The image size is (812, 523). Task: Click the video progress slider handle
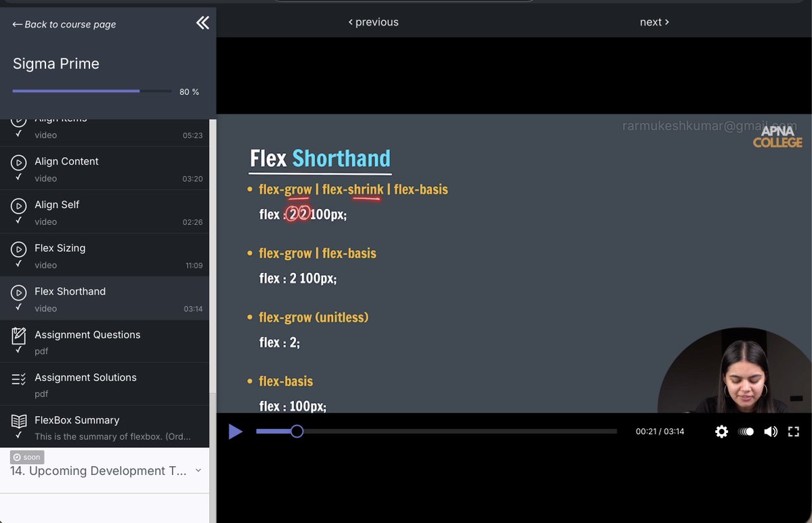point(297,432)
